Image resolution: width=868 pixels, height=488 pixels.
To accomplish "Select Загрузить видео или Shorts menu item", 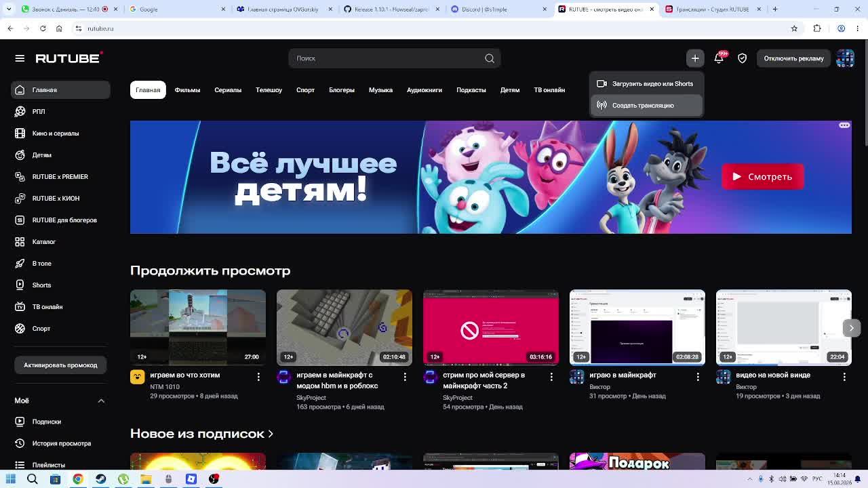I will (646, 84).
